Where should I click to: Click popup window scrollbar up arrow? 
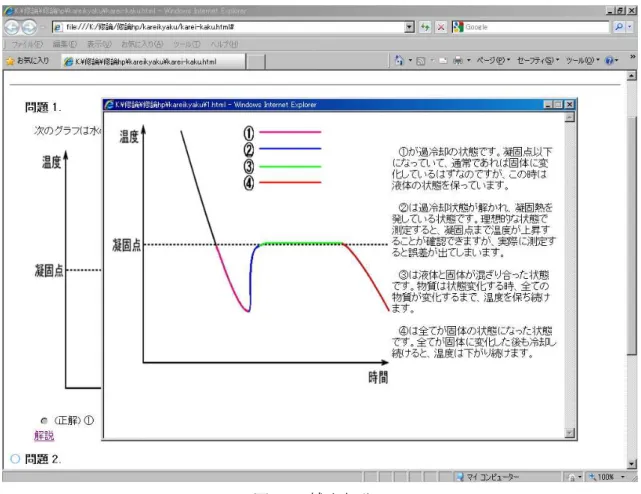[569, 118]
